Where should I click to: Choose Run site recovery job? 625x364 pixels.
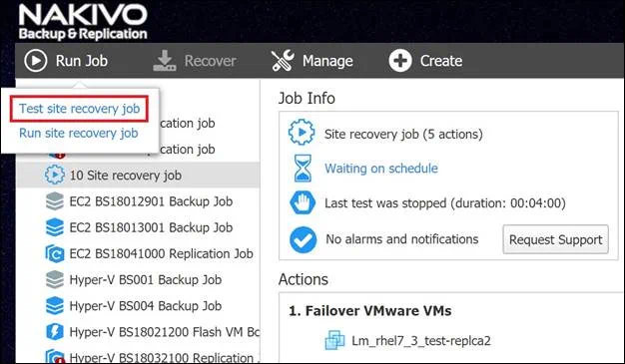79,133
